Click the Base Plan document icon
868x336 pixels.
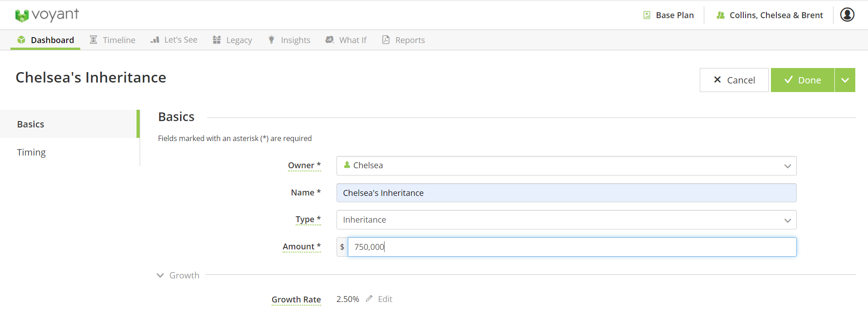click(647, 15)
